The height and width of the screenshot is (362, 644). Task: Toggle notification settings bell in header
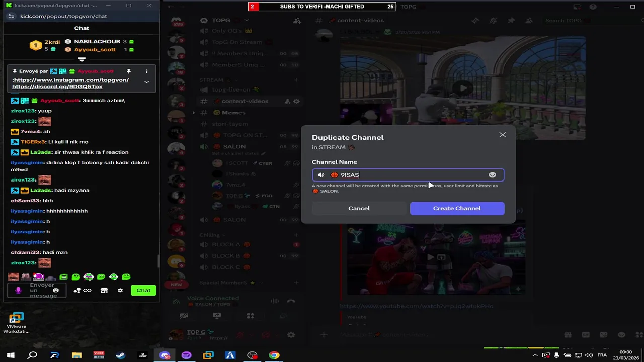point(493,20)
